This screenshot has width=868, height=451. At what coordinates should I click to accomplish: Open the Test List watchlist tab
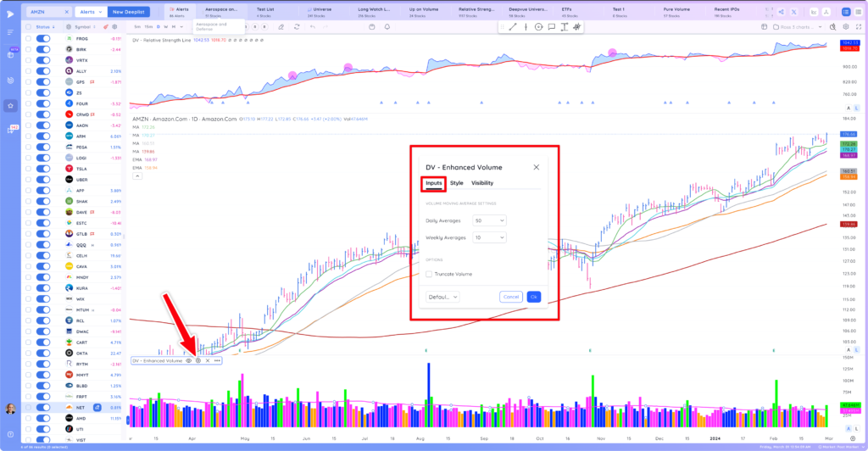(x=265, y=12)
